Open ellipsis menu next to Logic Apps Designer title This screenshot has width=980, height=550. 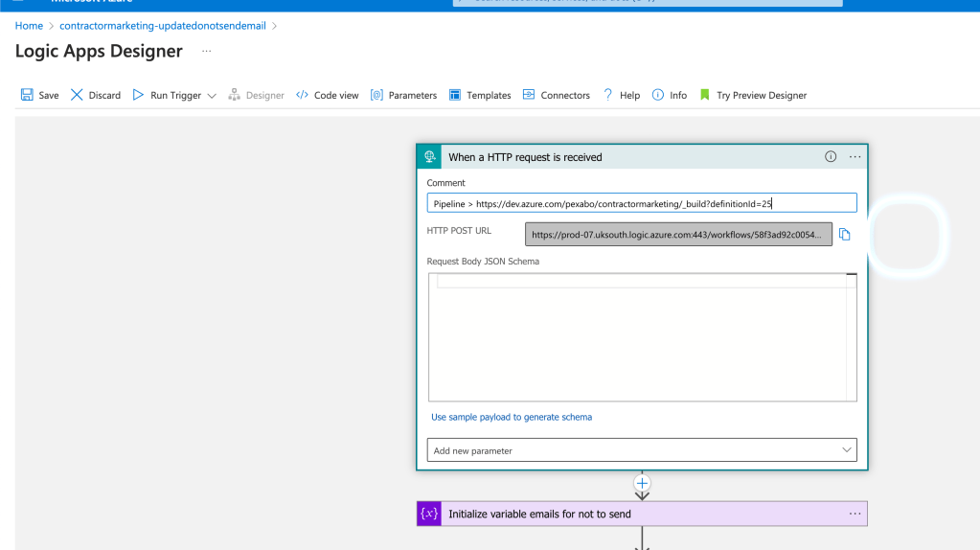pyautogui.click(x=206, y=51)
